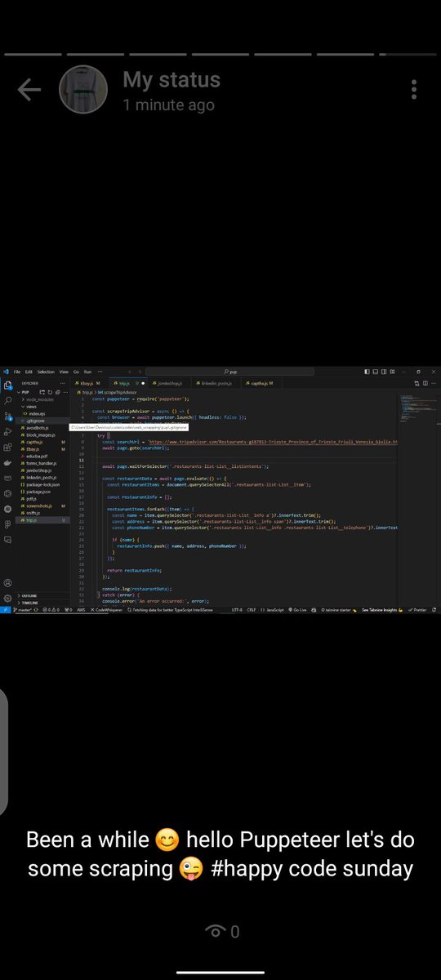This screenshot has width=441, height=980.
Task: Select language mode JavaScript in status bar
Action: pos(271,609)
